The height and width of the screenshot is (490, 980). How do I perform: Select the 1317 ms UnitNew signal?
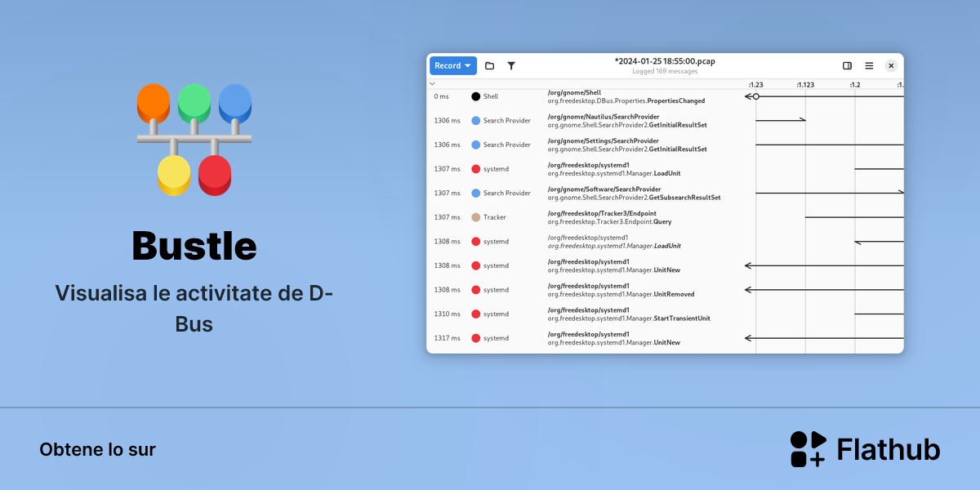[665, 338]
